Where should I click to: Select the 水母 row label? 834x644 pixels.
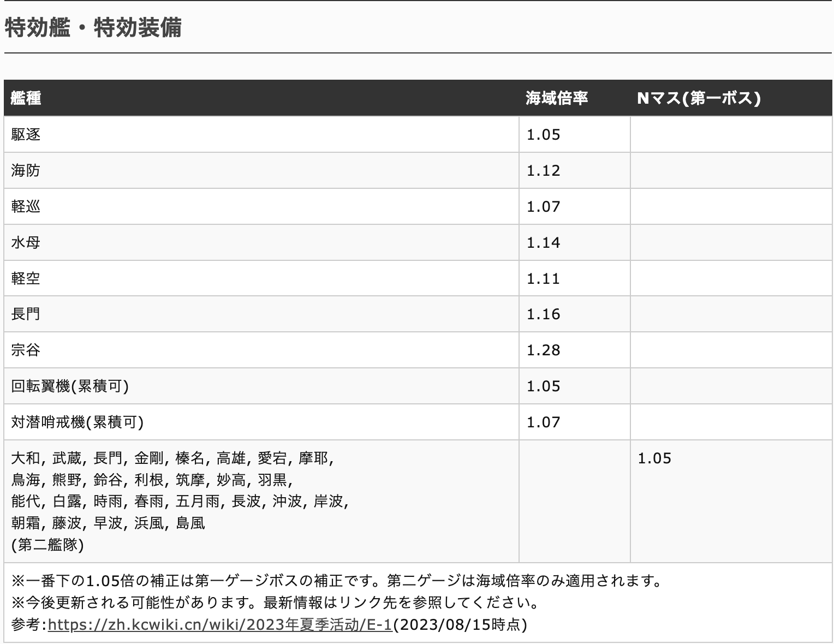(x=26, y=242)
